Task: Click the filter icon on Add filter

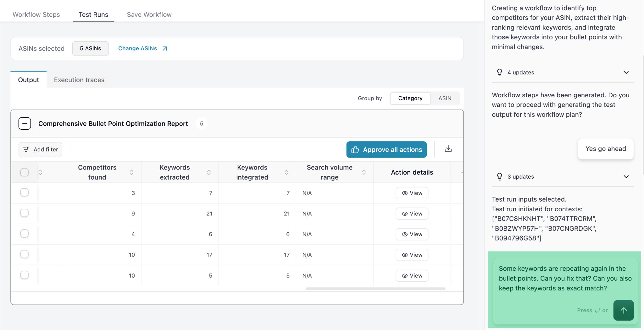Action: 26,149
